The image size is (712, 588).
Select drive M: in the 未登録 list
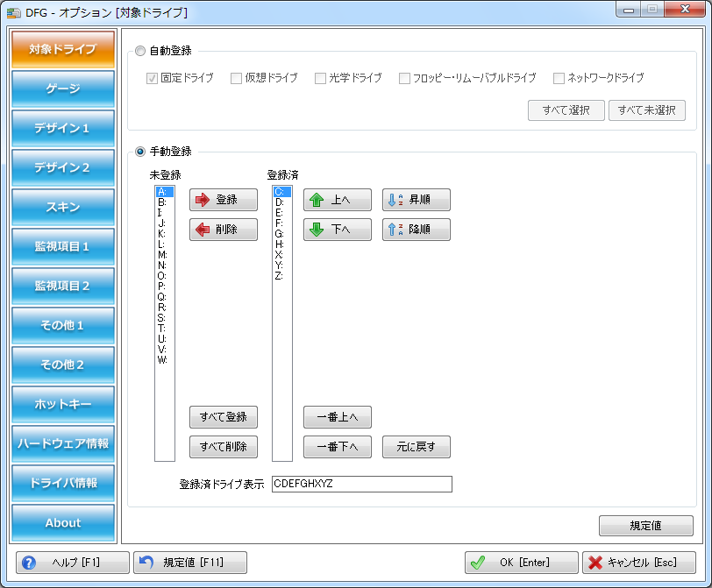click(x=162, y=255)
